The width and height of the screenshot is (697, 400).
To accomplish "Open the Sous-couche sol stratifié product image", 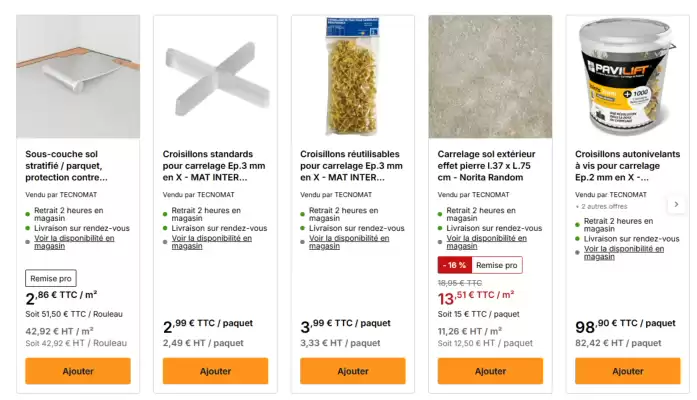I will [x=78, y=76].
